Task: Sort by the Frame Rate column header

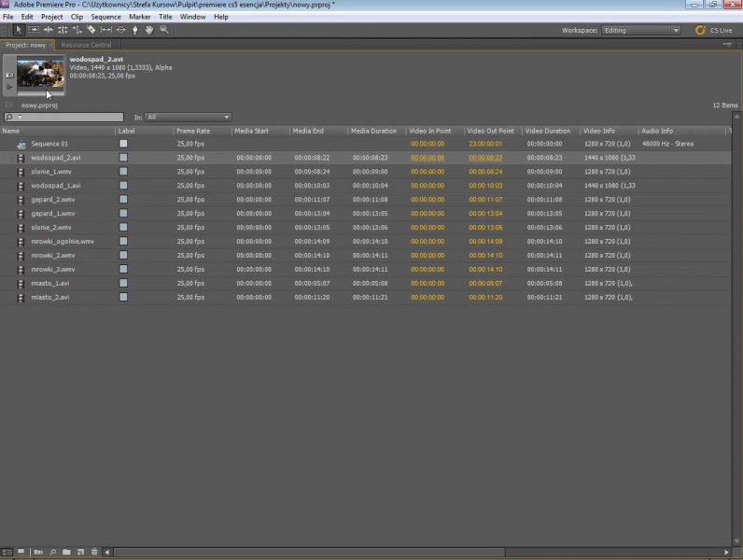Action: point(193,131)
